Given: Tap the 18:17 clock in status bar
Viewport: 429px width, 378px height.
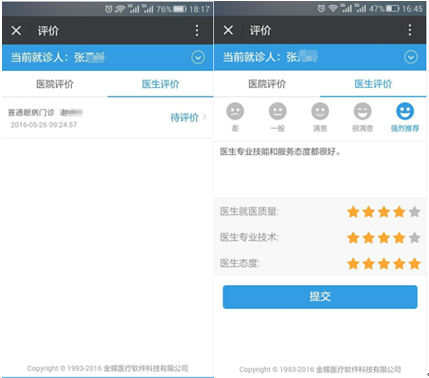Looking at the screenshot, I should click(x=199, y=9).
